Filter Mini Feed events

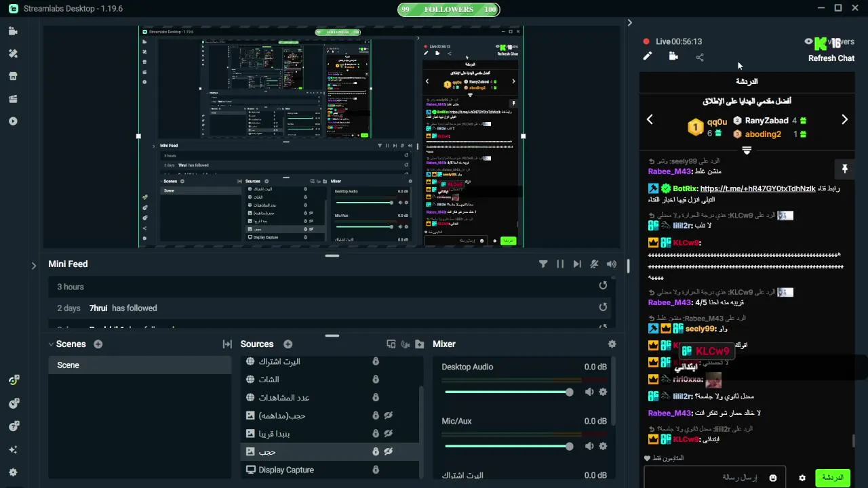(x=543, y=264)
